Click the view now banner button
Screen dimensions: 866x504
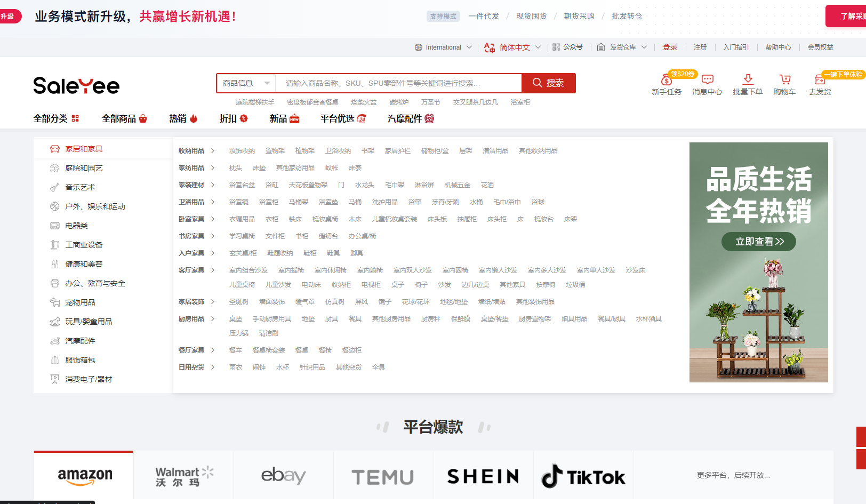coord(759,242)
